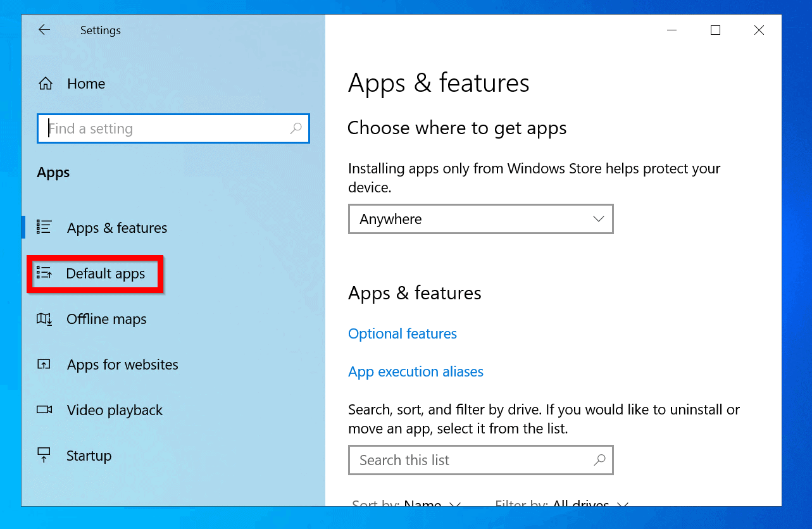Select the Apps & features sidebar icon
Viewport: 812px width, 529px height.
(x=44, y=227)
